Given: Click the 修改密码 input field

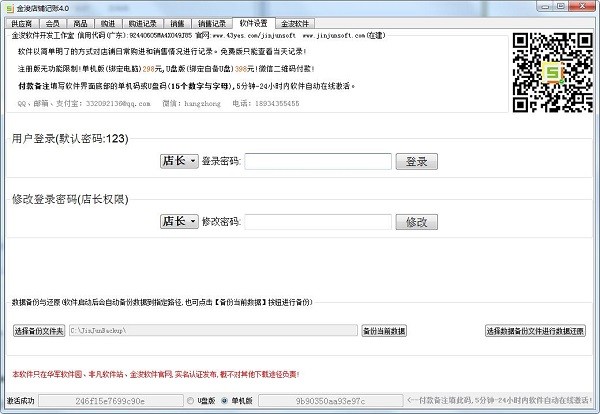Looking at the screenshot, I should tap(317, 222).
